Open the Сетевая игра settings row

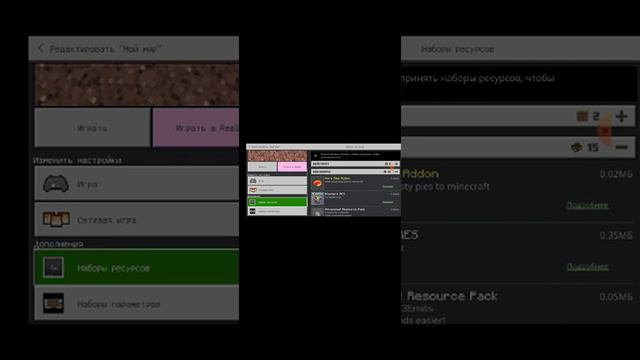click(137, 220)
